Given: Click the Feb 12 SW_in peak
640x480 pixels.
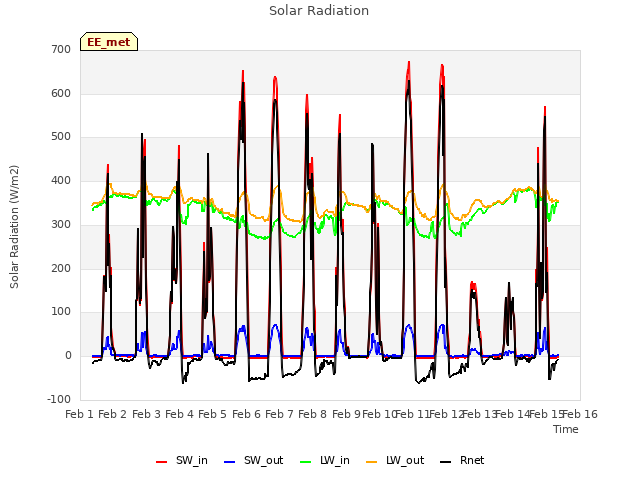Looking at the screenshot, I should (442, 65).
